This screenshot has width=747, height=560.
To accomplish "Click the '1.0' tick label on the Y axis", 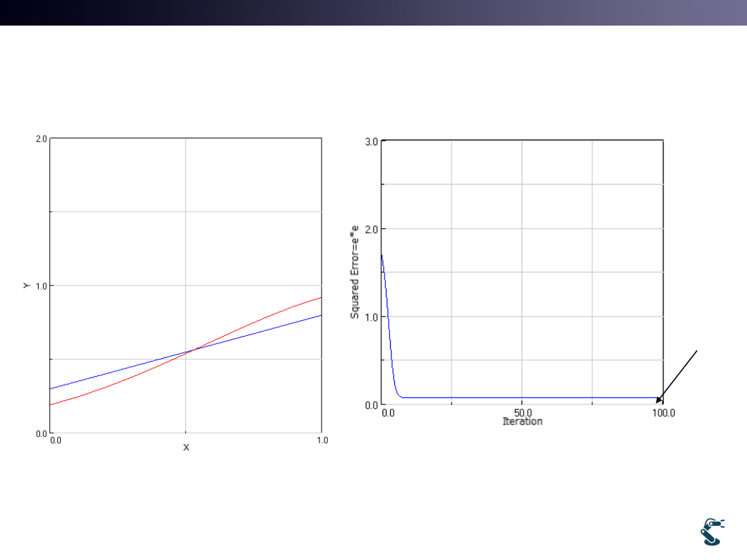I will point(41,286).
